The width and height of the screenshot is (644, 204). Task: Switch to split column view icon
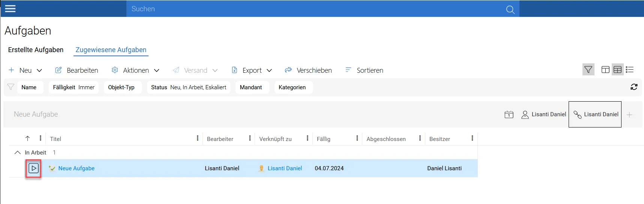605,70
